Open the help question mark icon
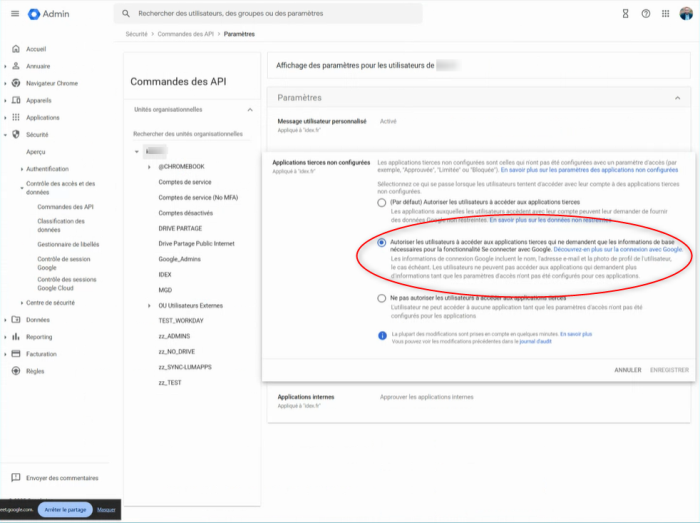Viewport: 700px width, 523px height. (x=646, y=14)
